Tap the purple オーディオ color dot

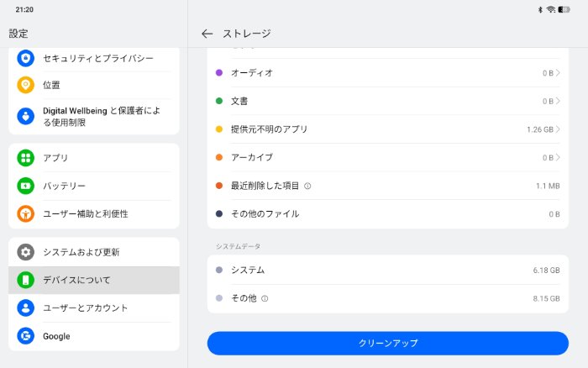[219, 73]
